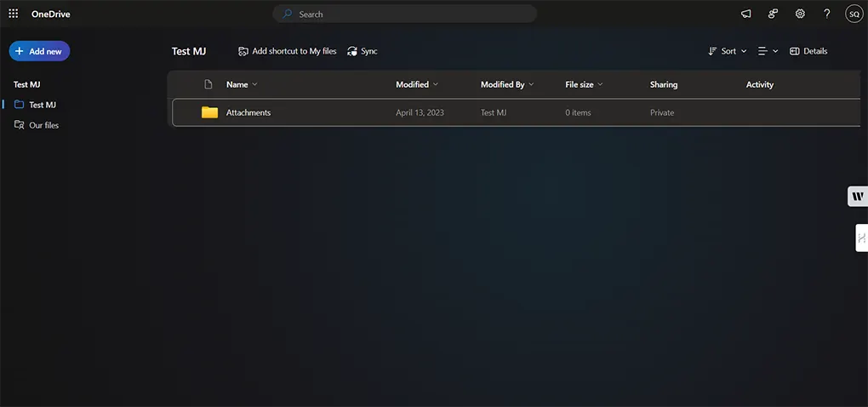Open the Attachments folder name
This screenshot has width=868, height=407.
click(248, 112)
